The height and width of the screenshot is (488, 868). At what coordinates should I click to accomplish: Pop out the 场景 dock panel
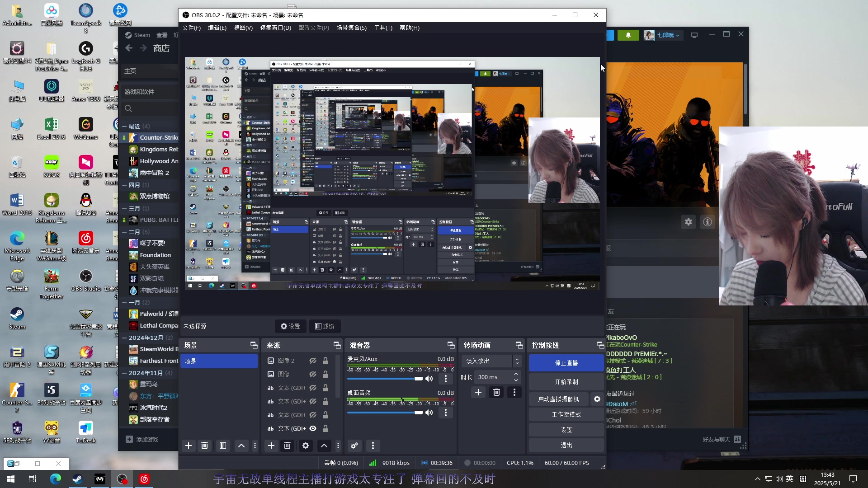click(x=254, y=345)
